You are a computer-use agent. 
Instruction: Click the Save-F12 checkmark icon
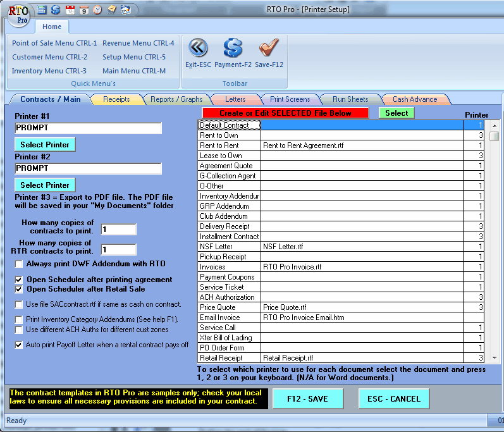269,48
